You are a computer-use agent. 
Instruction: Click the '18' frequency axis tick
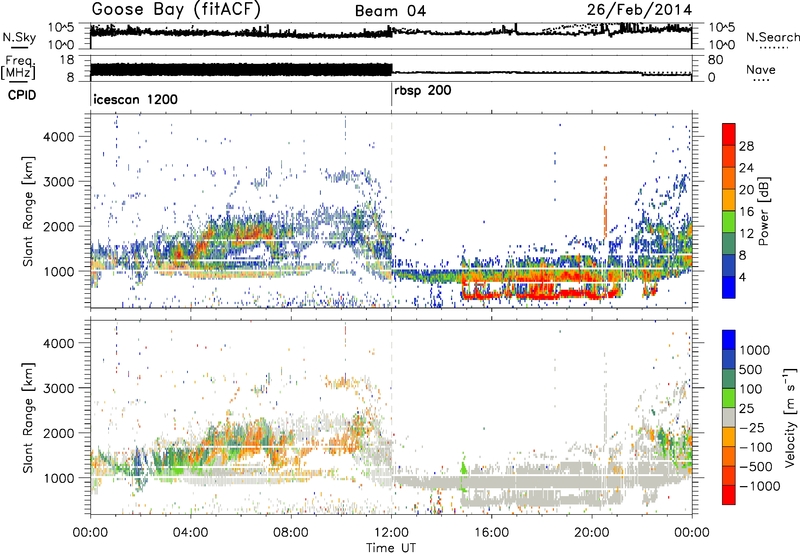tap(67, 60)
